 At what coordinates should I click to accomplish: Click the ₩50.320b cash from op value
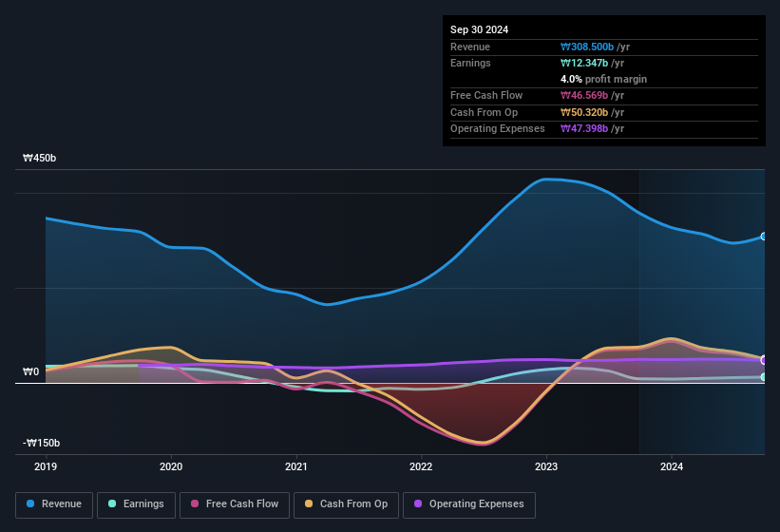(584, 112)
